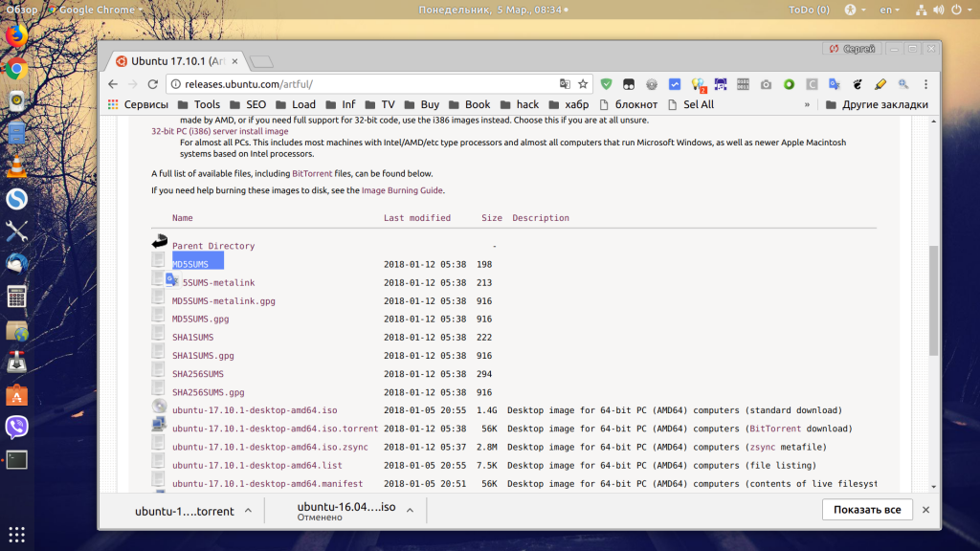This screenshot has width=980, height=551.
Task: Download ubuntu-17.10.1-desktop-amd64.iso link
Action: (x=255, y=410)
